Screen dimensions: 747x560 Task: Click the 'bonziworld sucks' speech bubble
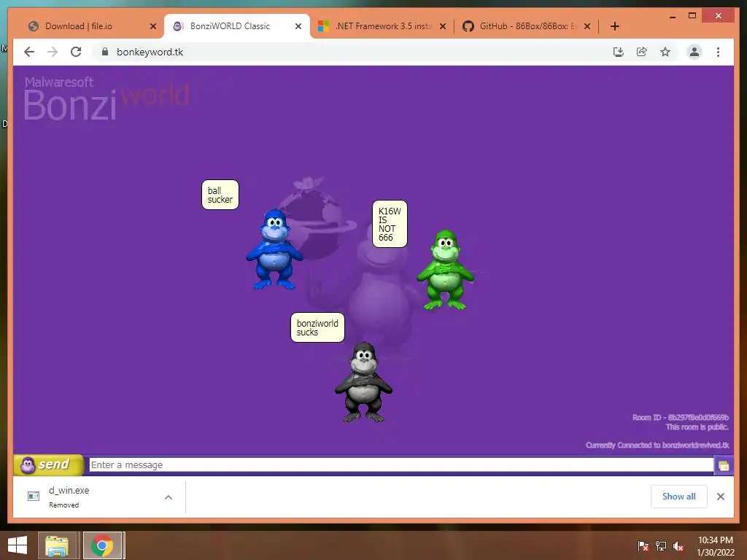coord(317,327)
